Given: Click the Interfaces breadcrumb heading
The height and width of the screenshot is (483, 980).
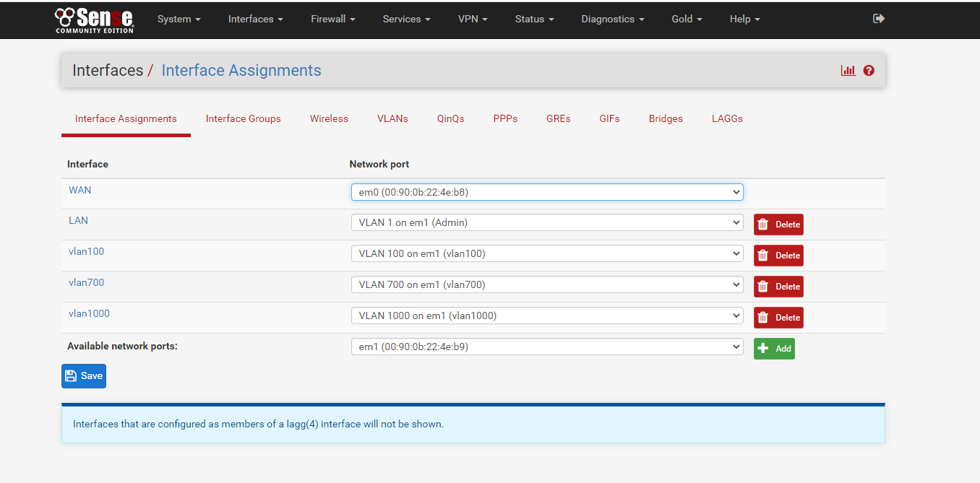Looking at the screenshot, I should pyautogui.click(x=108, y=71).
